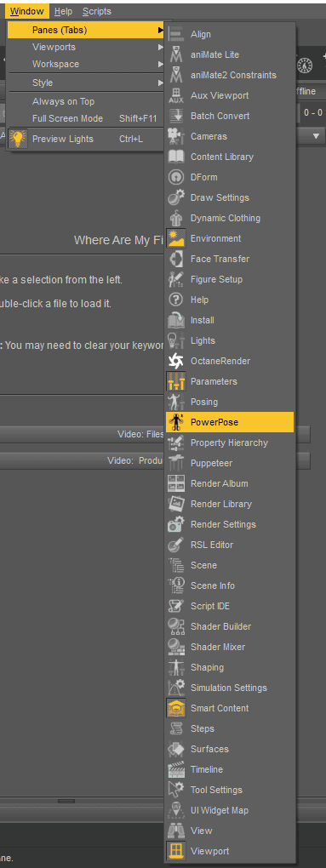Click the PowerPose figure icon
326x868 pixels.
pos(176,422)
